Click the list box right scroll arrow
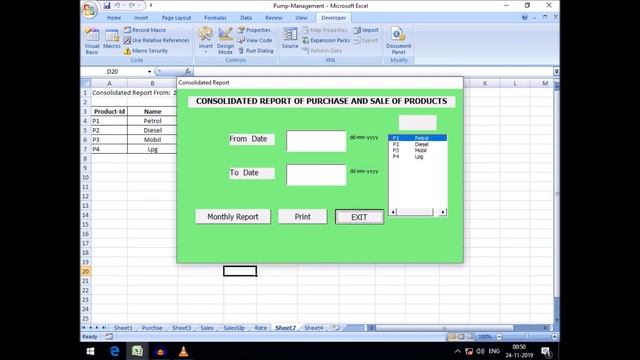The width and height of the screenshot is (640, 360). click(x=443, y=212)
